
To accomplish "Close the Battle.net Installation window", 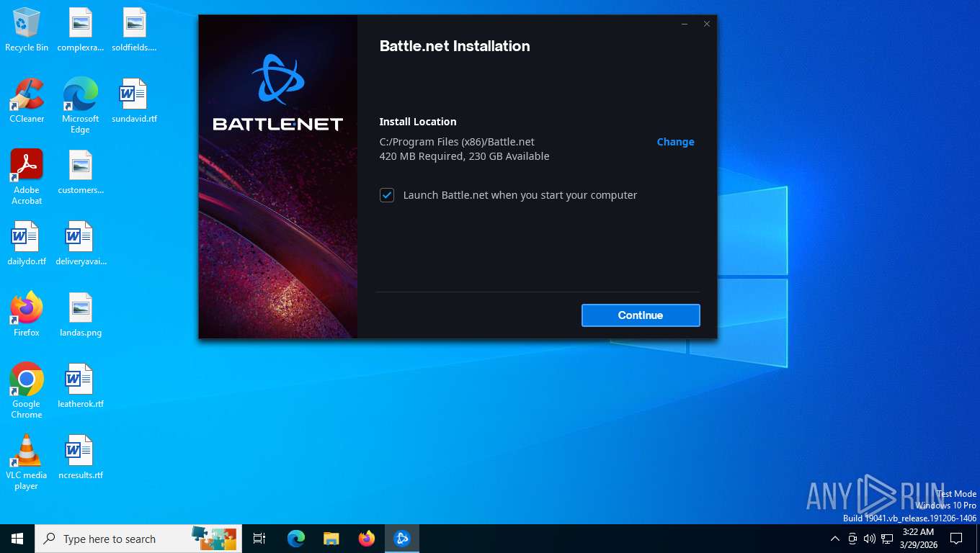I will point(707,24).
